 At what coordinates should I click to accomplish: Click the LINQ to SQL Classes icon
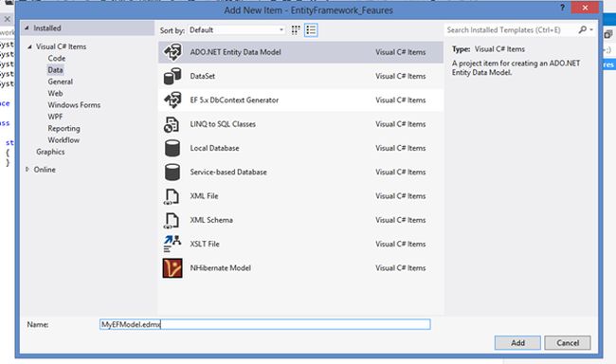point(172,124)
